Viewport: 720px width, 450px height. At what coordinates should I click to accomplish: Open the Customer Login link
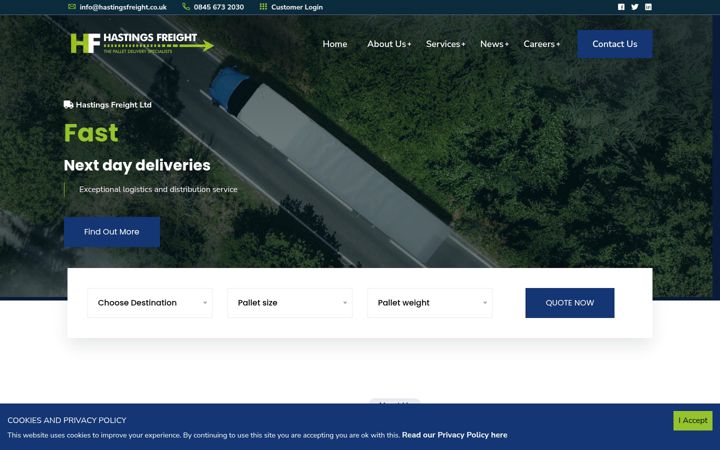[x=297, y=7]
